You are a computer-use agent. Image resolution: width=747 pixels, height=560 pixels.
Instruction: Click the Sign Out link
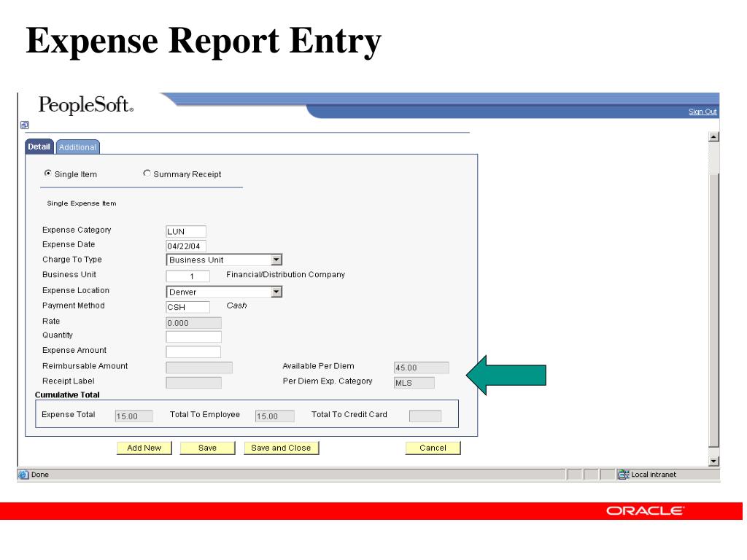pos(703,112)
